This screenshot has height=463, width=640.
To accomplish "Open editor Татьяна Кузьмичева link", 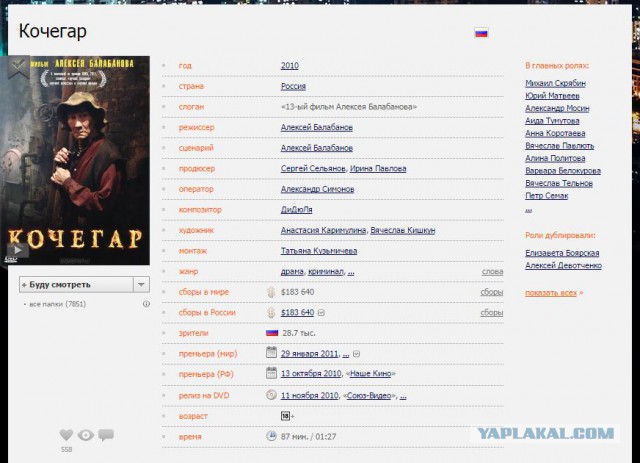I will pyautogui.click(x=319, y=251).
